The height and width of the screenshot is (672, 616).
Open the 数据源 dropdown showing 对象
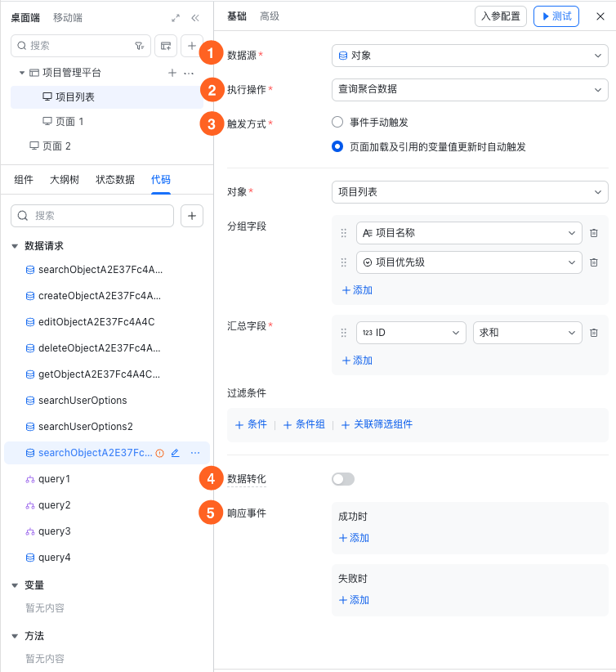[x=470, y=56]
